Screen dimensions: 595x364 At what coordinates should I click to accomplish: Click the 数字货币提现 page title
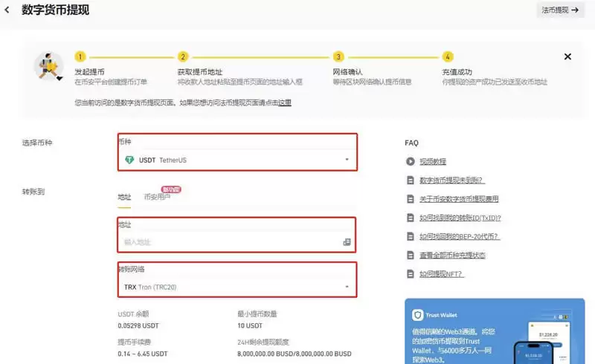[55, 10]
